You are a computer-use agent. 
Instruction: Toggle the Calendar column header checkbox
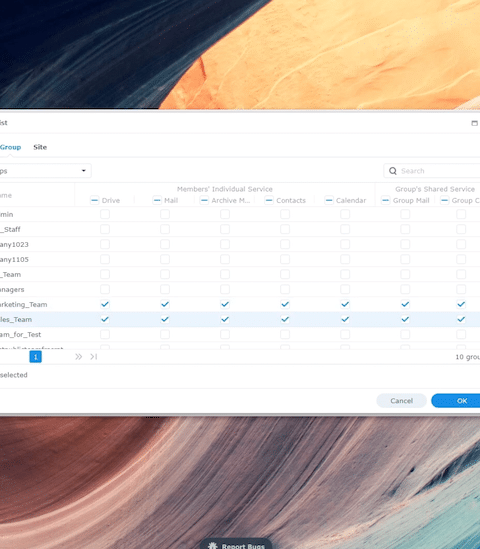click(x=329, y=200)
